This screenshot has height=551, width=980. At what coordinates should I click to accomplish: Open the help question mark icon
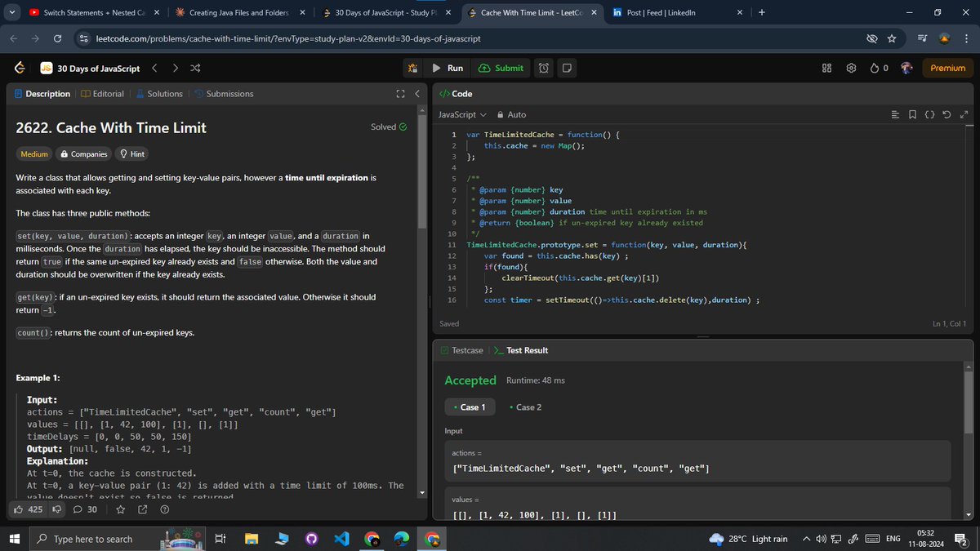point(165,510)
